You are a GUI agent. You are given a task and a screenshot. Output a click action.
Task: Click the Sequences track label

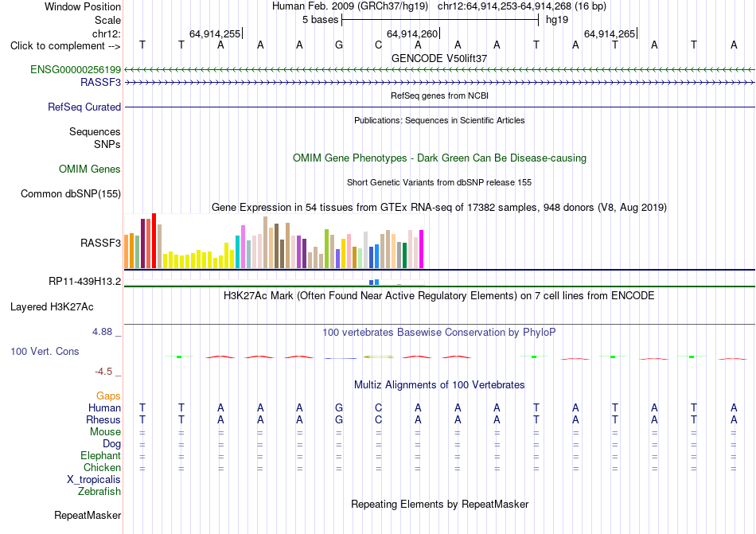[95, 131]
